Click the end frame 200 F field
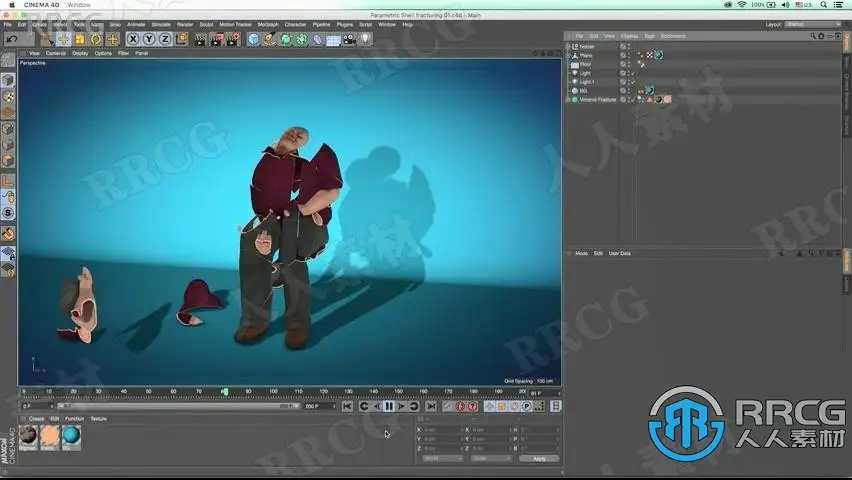 (x=320, y=406)
